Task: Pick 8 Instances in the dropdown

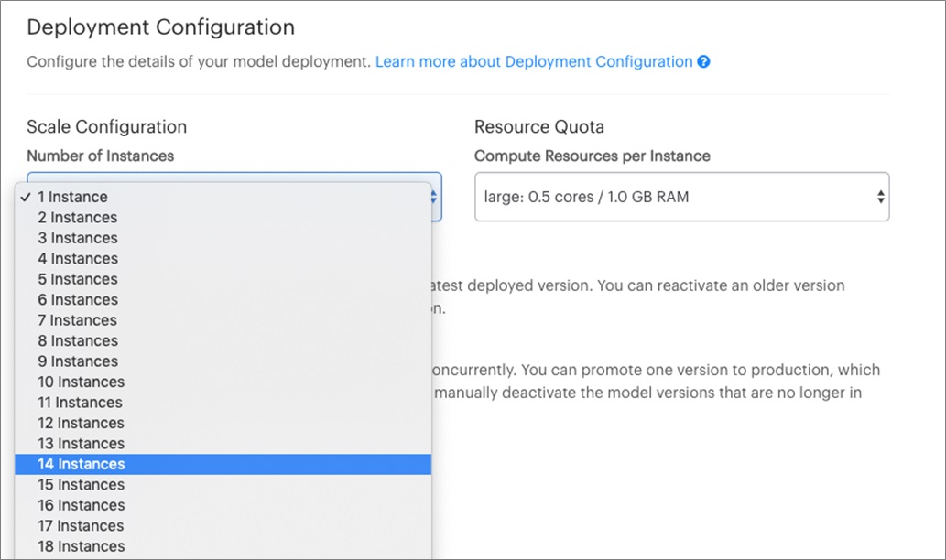Action: pyautogui.click(x=223, y=340)
